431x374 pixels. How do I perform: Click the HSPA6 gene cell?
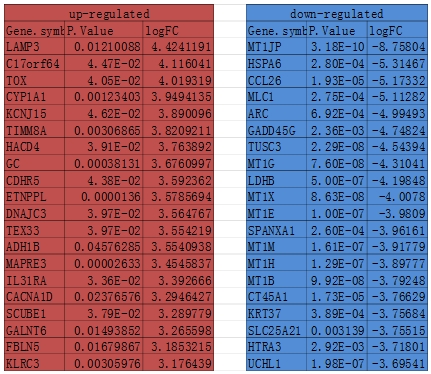click(276, 63)
